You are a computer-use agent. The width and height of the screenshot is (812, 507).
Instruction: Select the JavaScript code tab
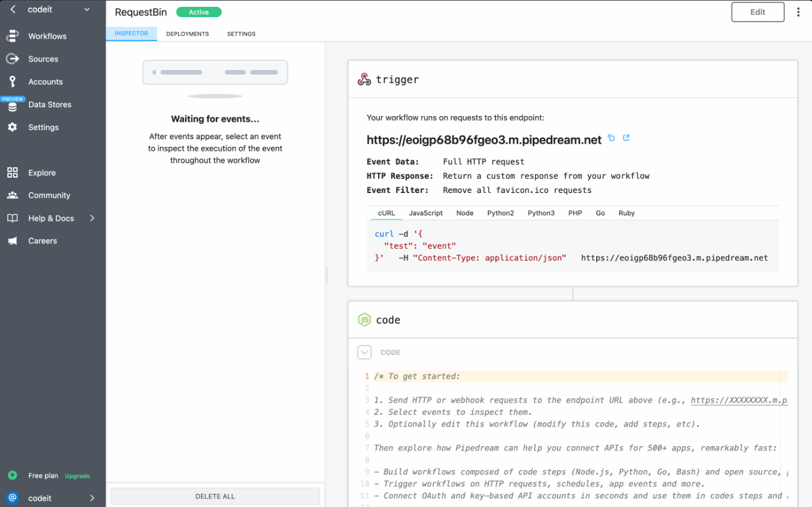point(426,213)
